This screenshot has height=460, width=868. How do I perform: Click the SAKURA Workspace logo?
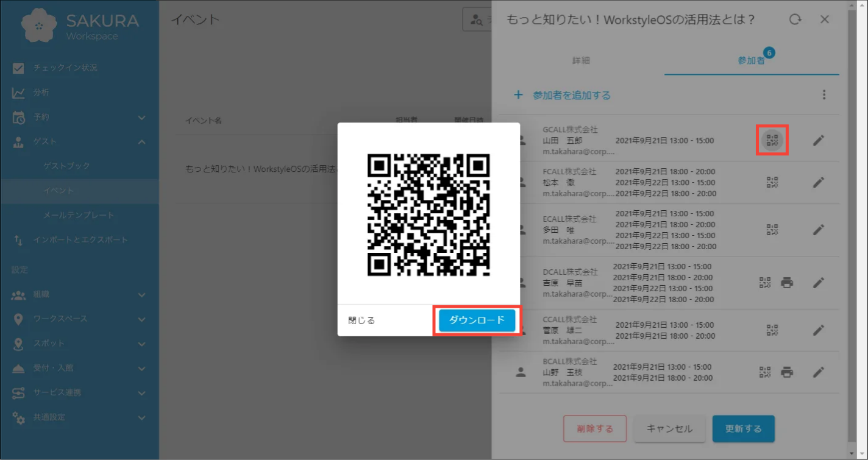coord(80,26)
